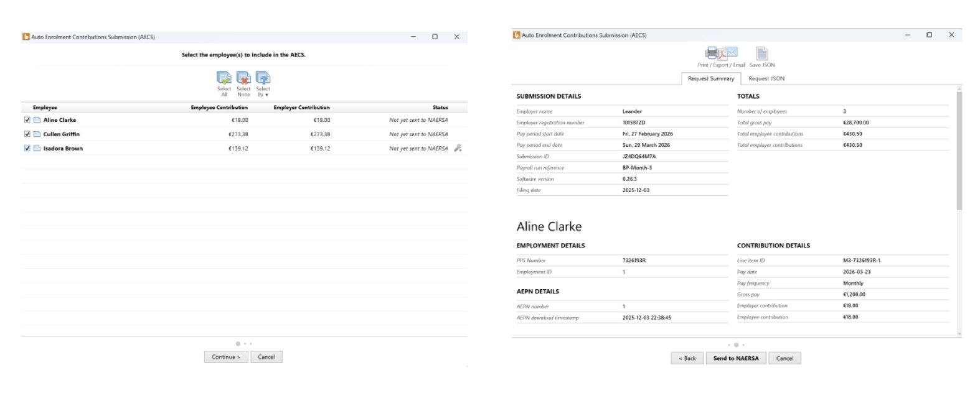980x403 pixels.
Task: Click the document icon beside Isadora Brown
Action: point(37,149)
